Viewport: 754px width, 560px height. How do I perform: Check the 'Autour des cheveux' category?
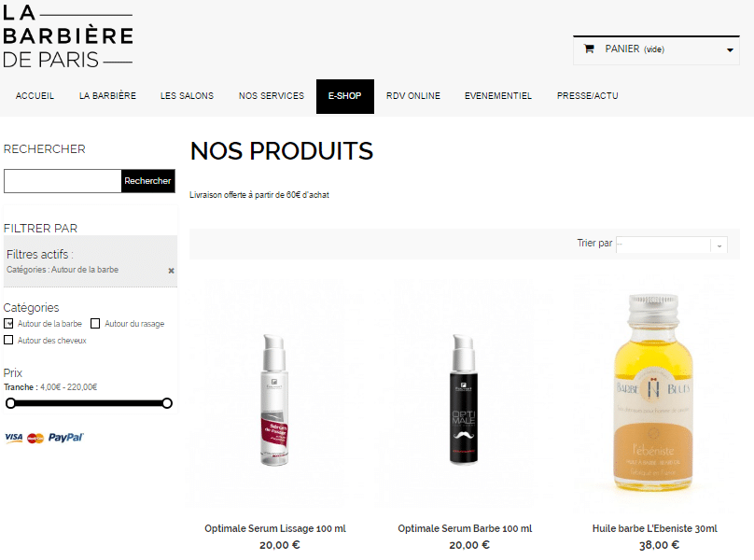pyautogui.click(x=8, y=340)
